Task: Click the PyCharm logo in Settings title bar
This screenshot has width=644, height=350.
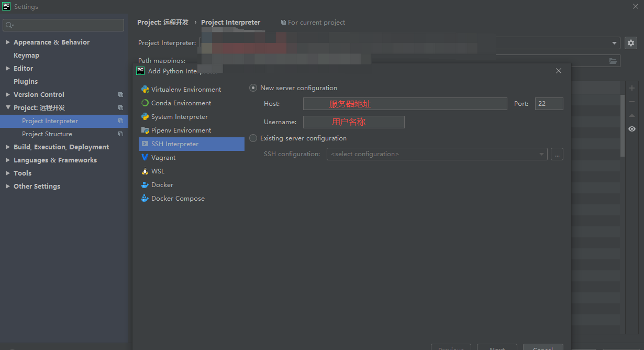Action: click(x=7, y=6)
